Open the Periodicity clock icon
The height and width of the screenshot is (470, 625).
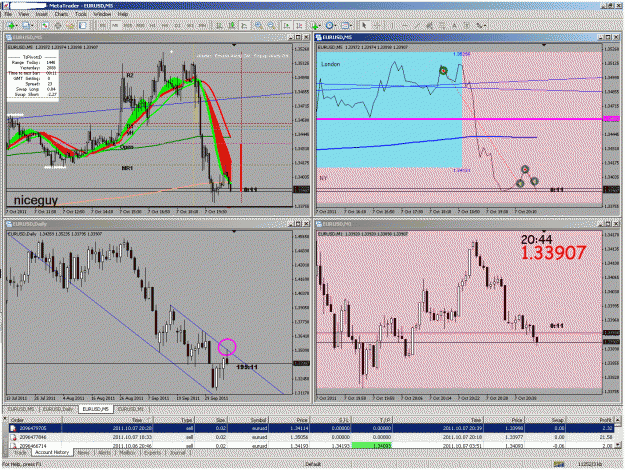329,26
